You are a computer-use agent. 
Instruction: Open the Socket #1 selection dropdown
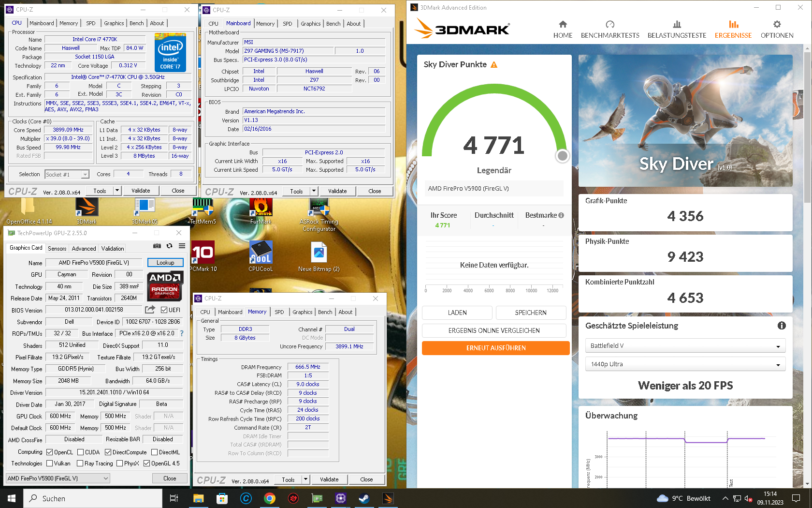pos(67,175)
